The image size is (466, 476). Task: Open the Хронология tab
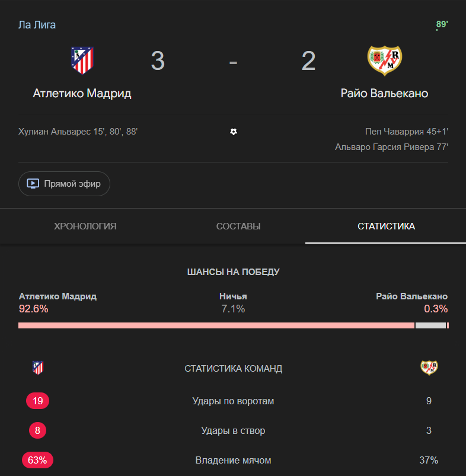85,226
